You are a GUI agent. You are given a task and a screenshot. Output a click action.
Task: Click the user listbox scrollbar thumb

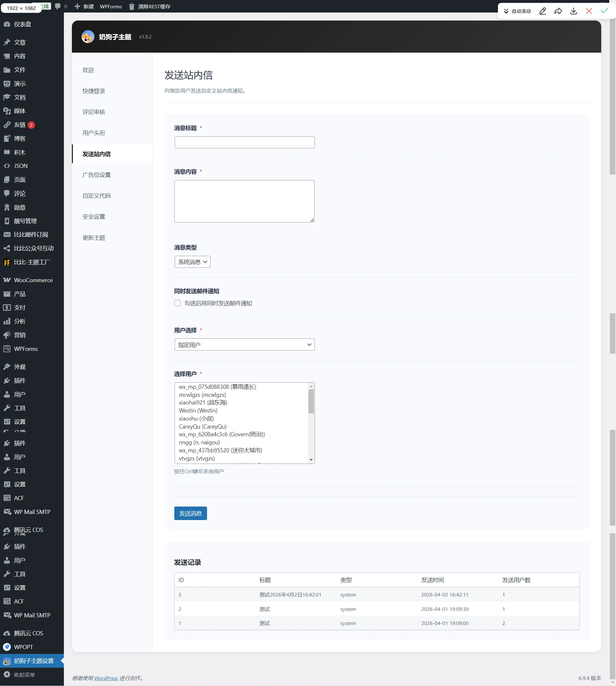(x=311, y=401)
